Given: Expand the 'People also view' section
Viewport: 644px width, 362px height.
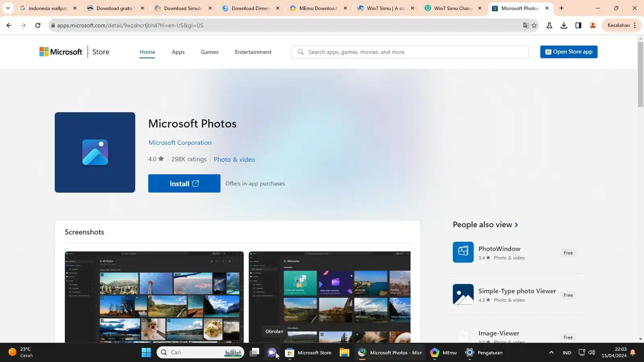Looking at the screenshot, I should [x=485, y=224].
